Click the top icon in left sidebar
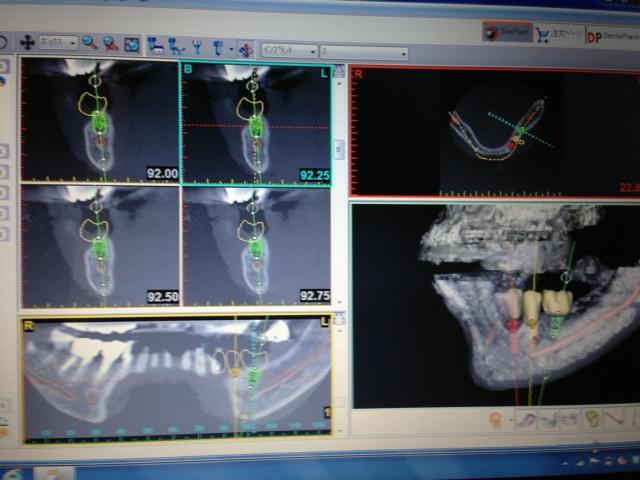 tap(3, 65)
